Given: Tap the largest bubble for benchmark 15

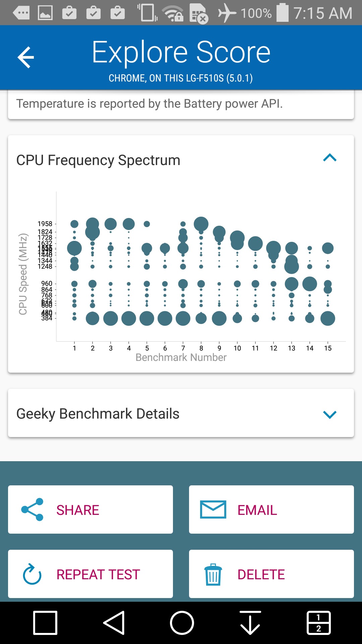Looking at the screenshot, I should pos(328,318).
